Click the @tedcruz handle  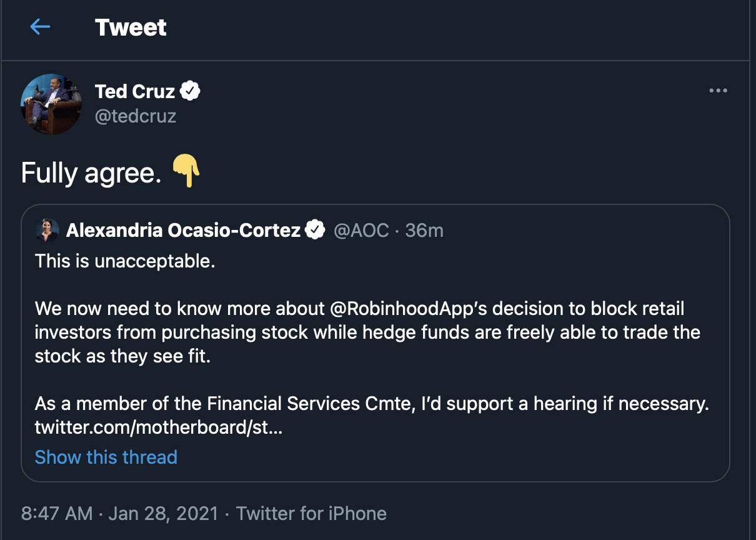pyautogui.click(x=136, y=116)
